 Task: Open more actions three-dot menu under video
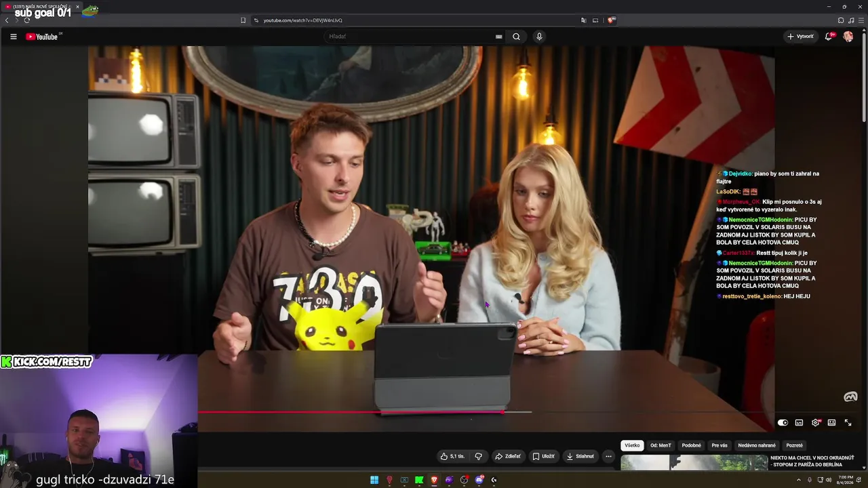[x=608, y=456]
